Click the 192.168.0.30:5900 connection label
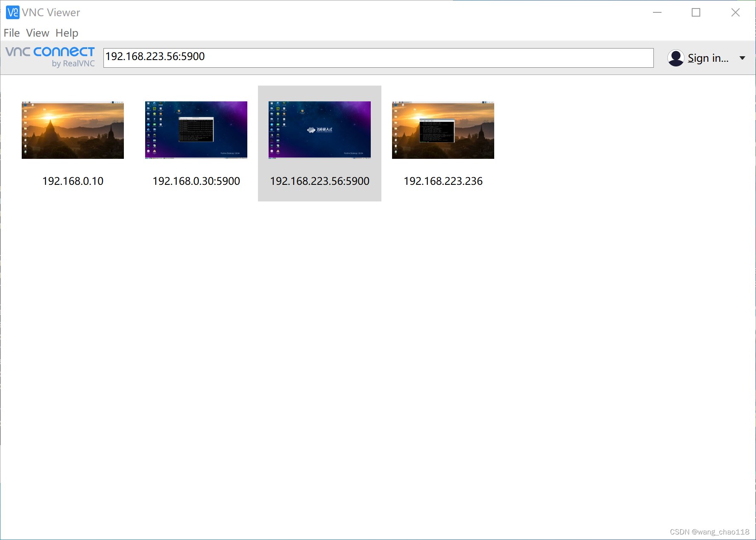The height and width of the screenshot is (540, 756). coord(196,181)
